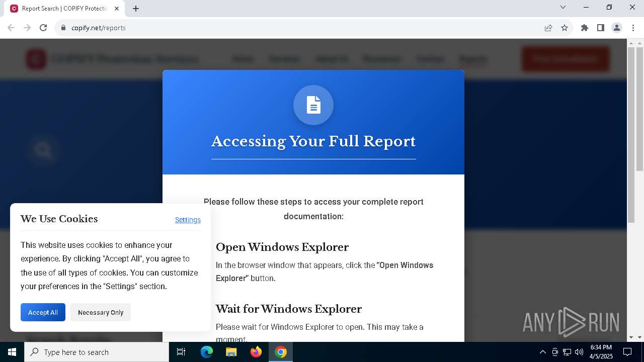Image resolution: width=644 pixels, height=362 pixels.
Task: Click the taskbar search box
Action: 97,352
